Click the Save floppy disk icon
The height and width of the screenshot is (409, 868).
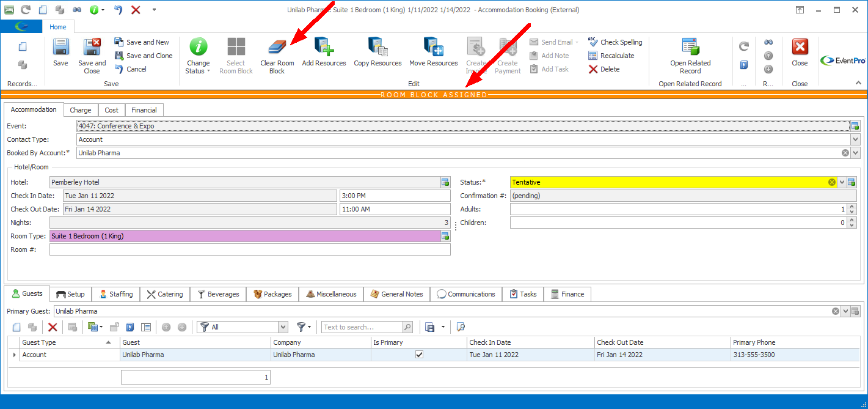(60, 48)
